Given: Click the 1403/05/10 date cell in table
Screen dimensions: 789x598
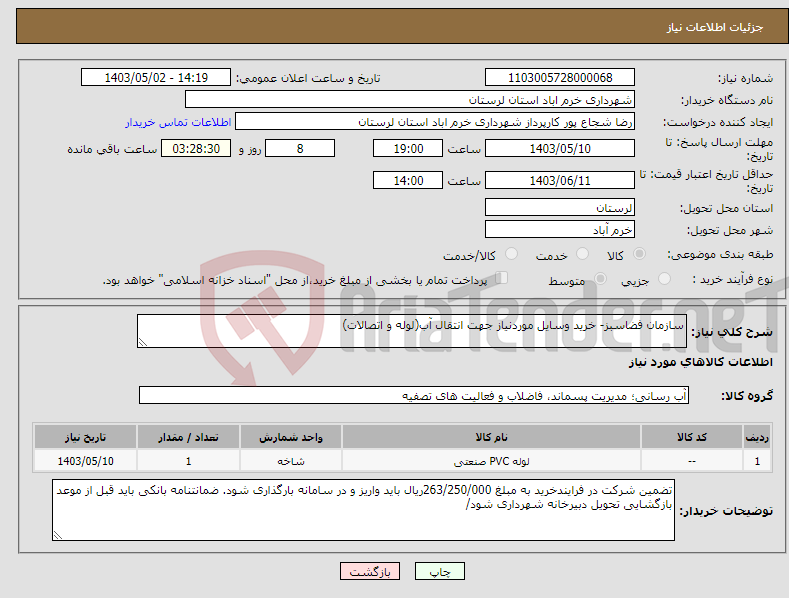Looking at the screenshot, I should [x=86, y=461].
